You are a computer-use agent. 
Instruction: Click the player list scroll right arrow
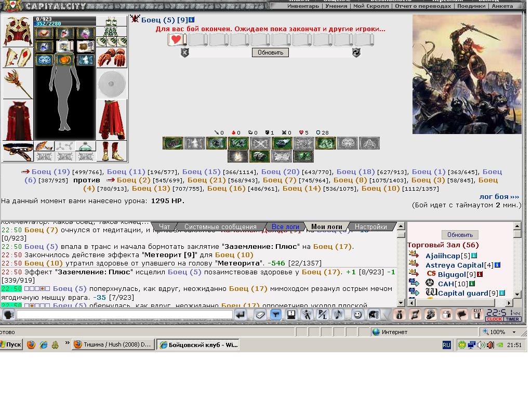click(x=509, y=303)
